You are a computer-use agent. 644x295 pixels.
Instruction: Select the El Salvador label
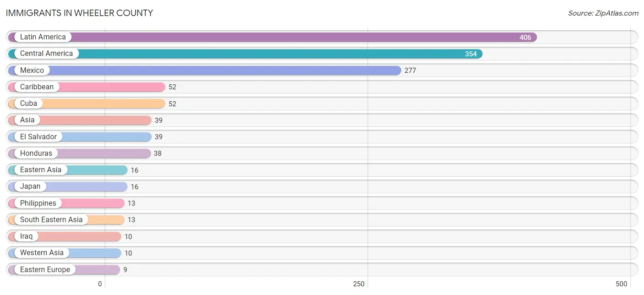38,137
